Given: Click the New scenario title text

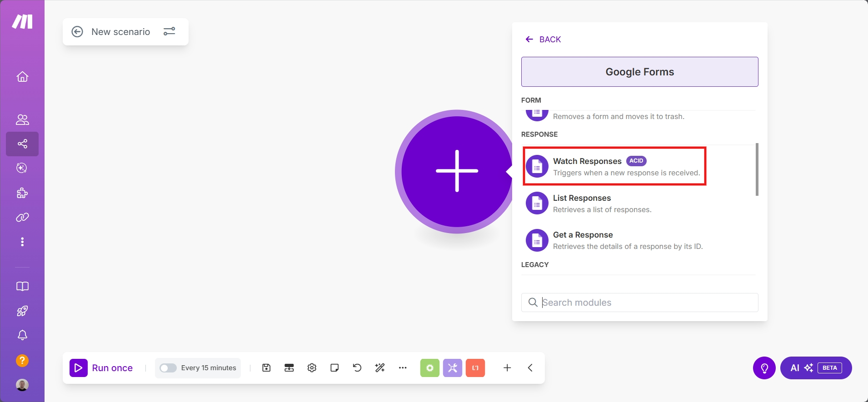Looking at the screenshot, I should pyautogui.click(x=121, y=32).
